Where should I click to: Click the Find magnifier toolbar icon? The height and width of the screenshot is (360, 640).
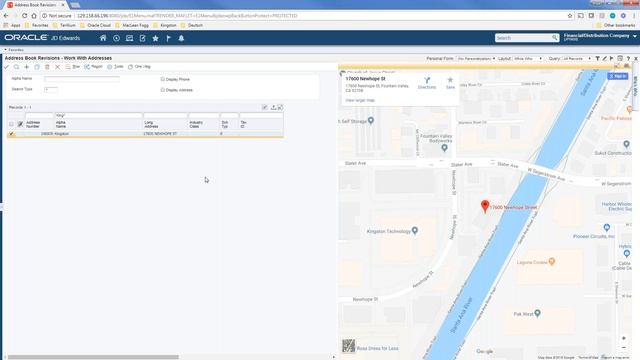(16, 67)
